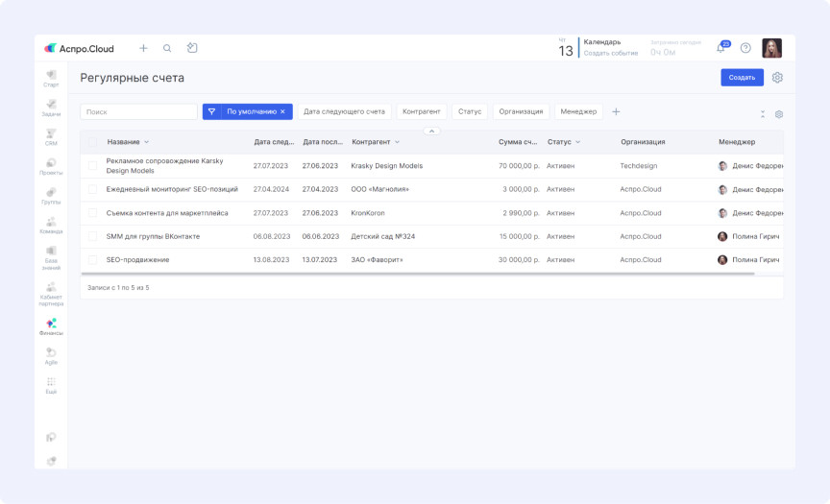Screen dimensions: 830x504
Task: Open the Статус filter dropdown
Action: coord(470,111)
